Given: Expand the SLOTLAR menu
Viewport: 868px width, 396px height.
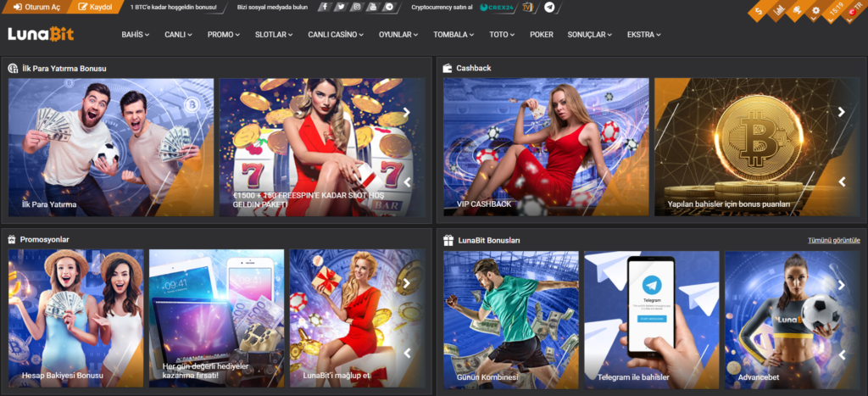Looking at the screenshot, I should pyautogui.click(x=274, y=34).
